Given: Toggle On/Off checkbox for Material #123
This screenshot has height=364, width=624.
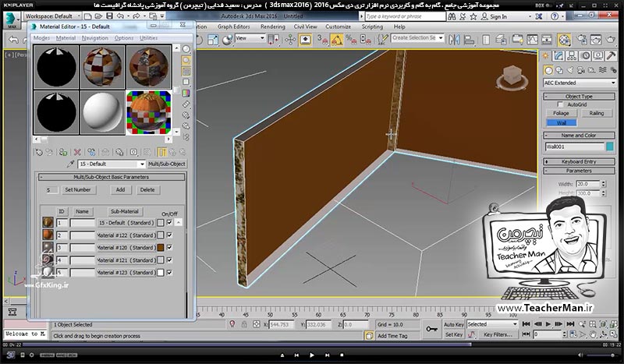Looking at the screenshot, I should (x=169, y=273).
